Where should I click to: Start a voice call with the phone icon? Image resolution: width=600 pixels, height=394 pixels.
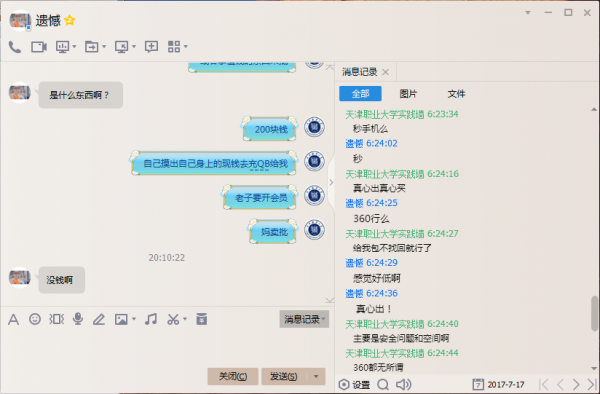point(15,47)
